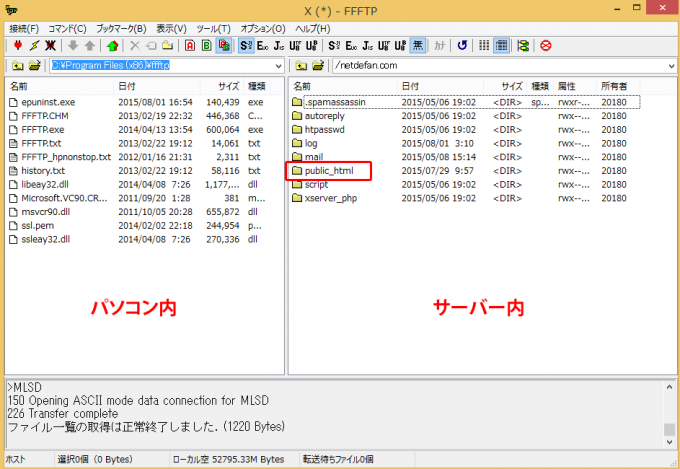
Task: Click the Disconnect icon with crossed plug
Action: 50,45
